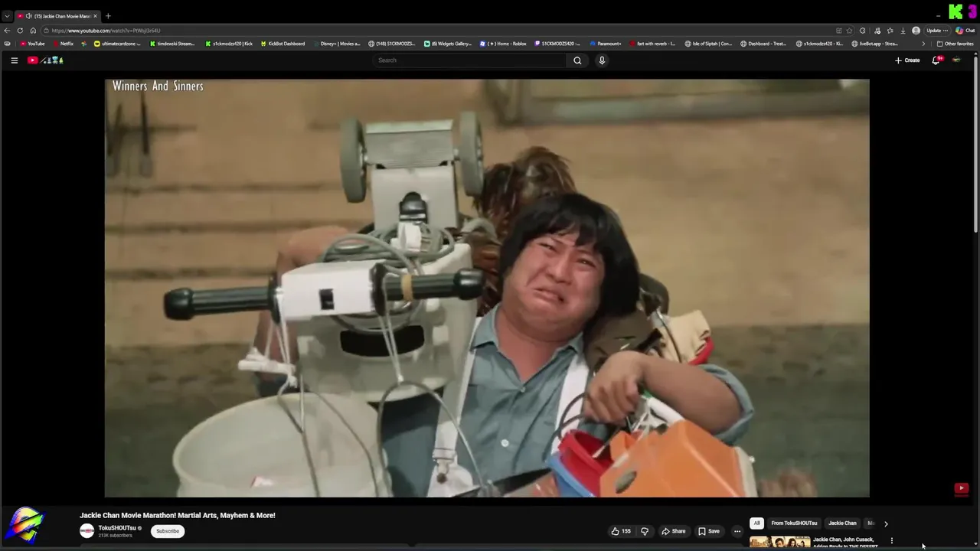Reload the page
Image resolution: width=980 pixels, height=551 pixels.
tap(20, 31)
